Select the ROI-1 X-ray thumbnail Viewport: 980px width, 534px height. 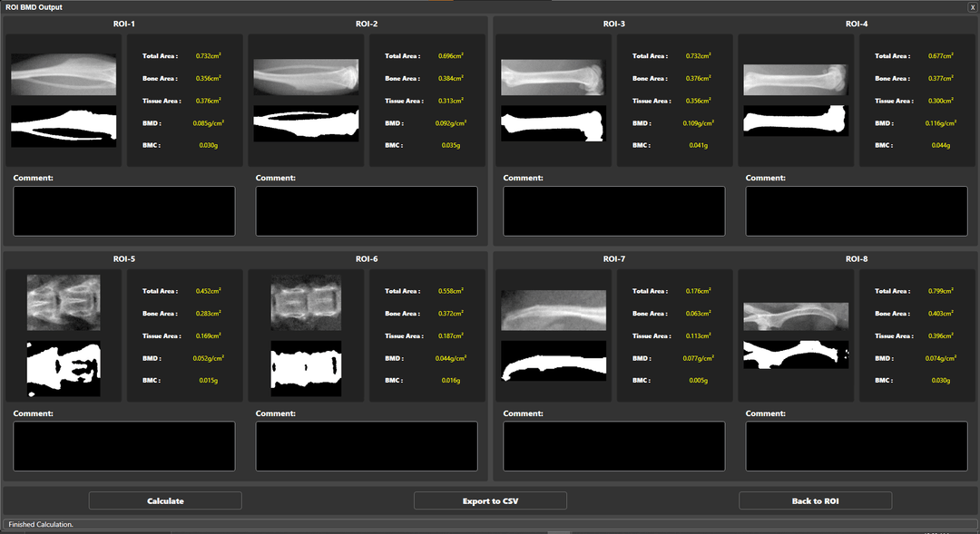click(x=64, y=74)
